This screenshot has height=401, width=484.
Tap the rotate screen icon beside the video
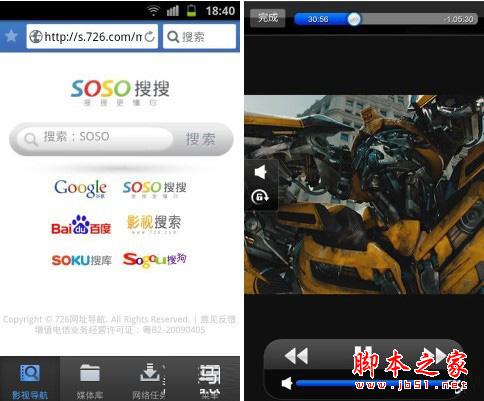(260, 197)
